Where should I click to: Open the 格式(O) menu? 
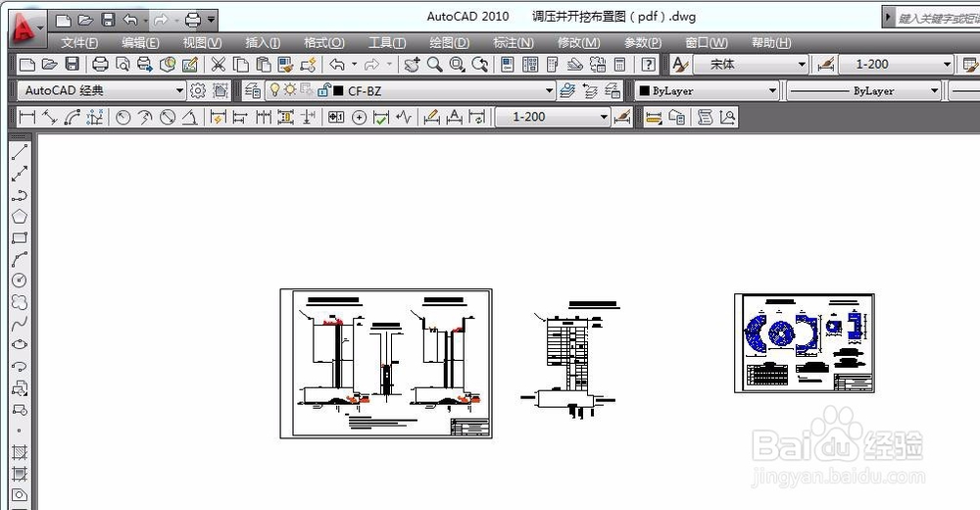coord(324,42)
